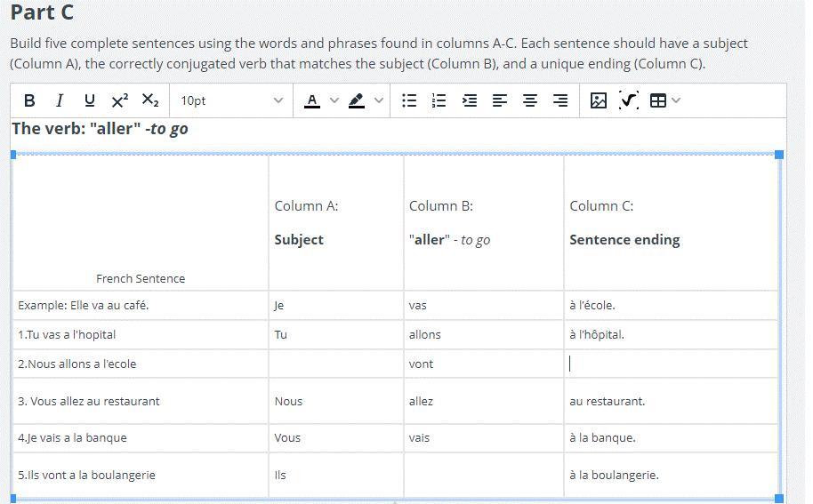Toggle underline formatting
Screen dimensions: 813x504
89,100
